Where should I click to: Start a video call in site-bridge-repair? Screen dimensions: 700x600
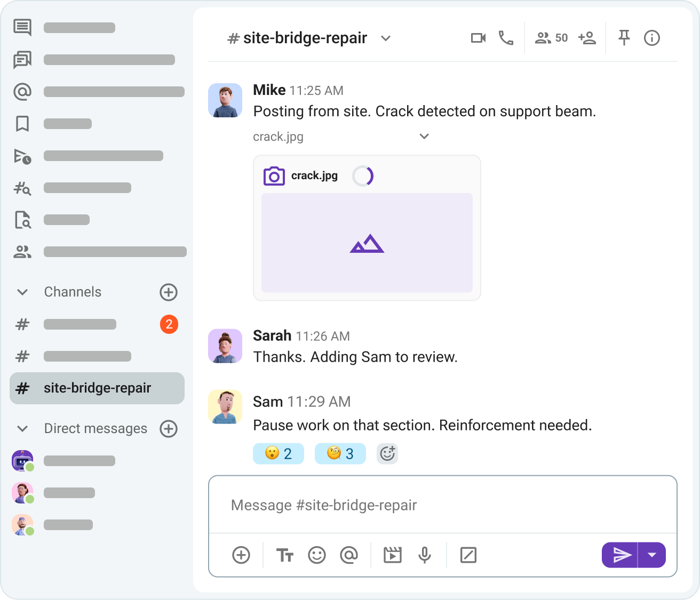click(478, 38)
